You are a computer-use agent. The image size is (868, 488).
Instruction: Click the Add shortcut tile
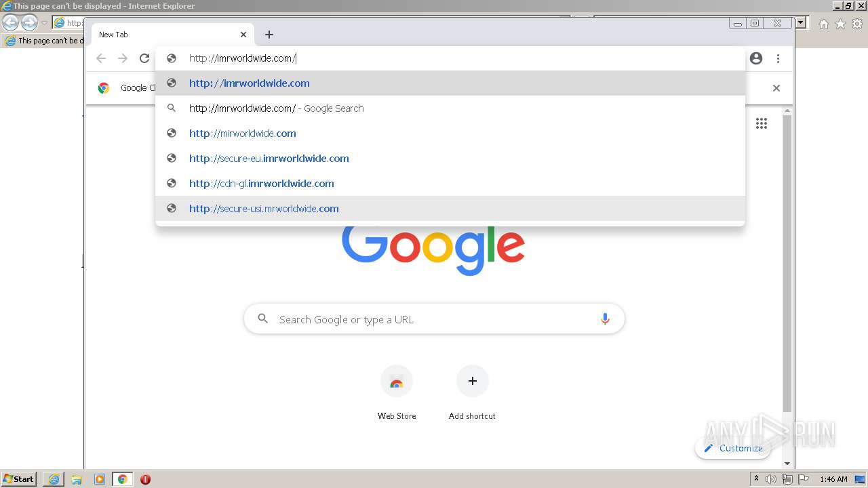tap(472, 392)
